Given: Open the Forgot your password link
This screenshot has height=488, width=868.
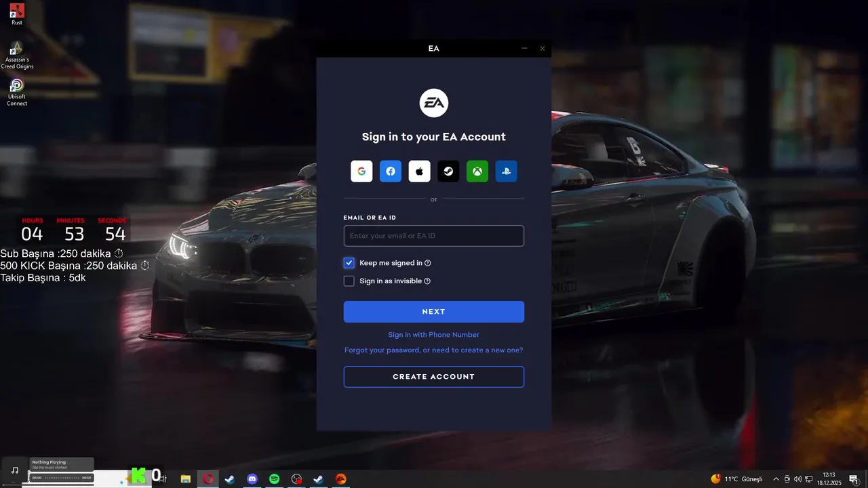Looking at the screenshot, I should point(434,350).
